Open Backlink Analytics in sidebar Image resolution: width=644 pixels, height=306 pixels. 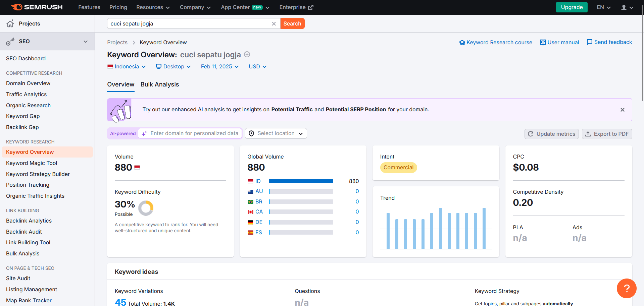coord(29,221)
